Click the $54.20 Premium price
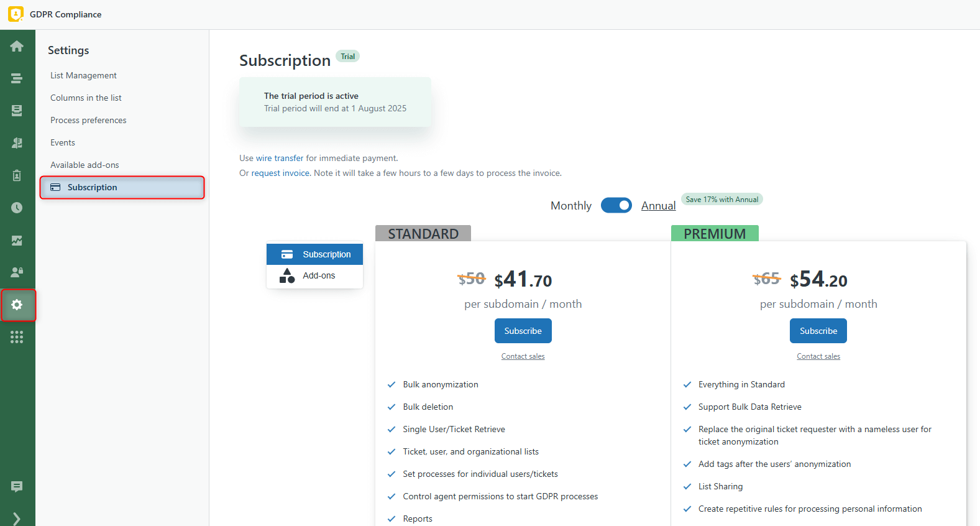Screen dimensions: 980x526 click(x=818, y=280)
